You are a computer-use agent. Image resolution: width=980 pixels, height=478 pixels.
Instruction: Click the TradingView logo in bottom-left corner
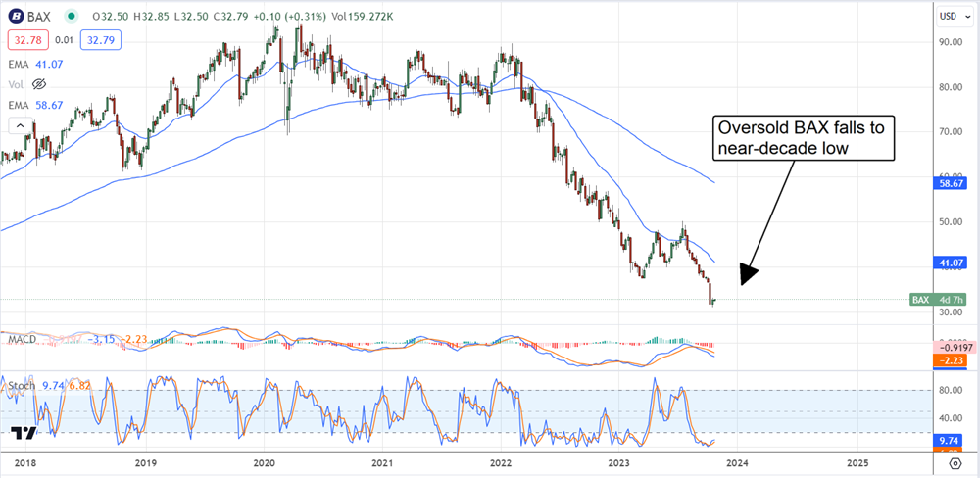[24, 434]
